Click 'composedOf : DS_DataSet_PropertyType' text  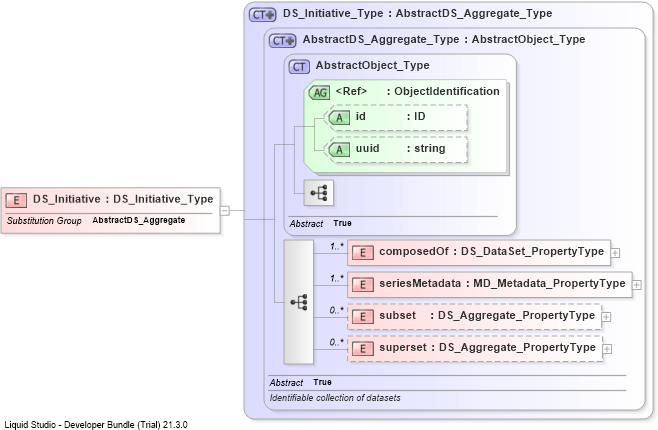pos(491,251)
